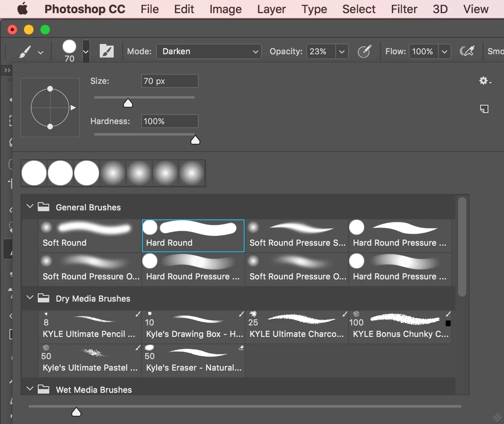Adjust the Size slider handle

128,103
